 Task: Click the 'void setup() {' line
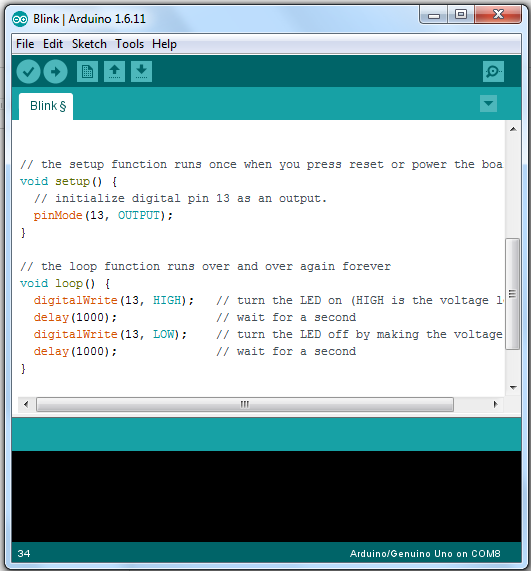[x=68, y=181]
